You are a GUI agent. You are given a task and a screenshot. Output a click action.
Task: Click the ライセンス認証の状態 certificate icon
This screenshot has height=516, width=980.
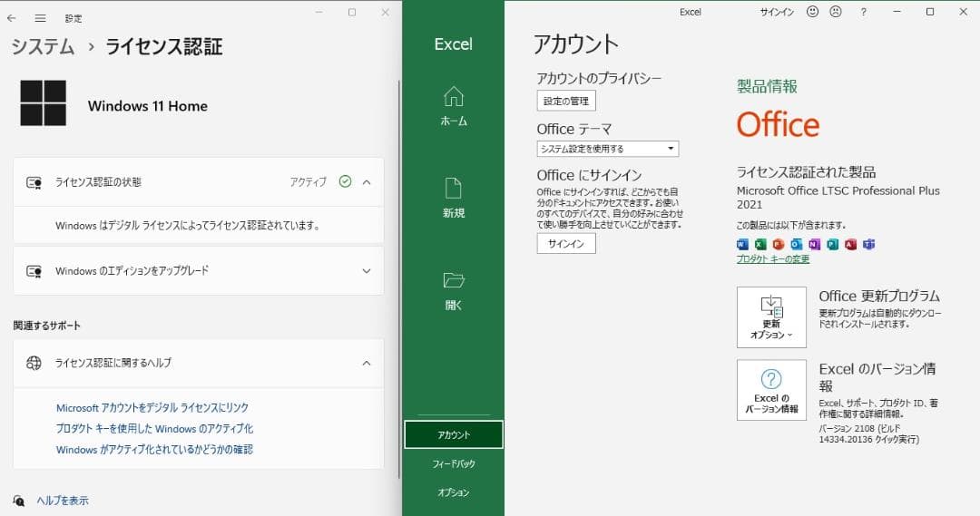[34, 182]
